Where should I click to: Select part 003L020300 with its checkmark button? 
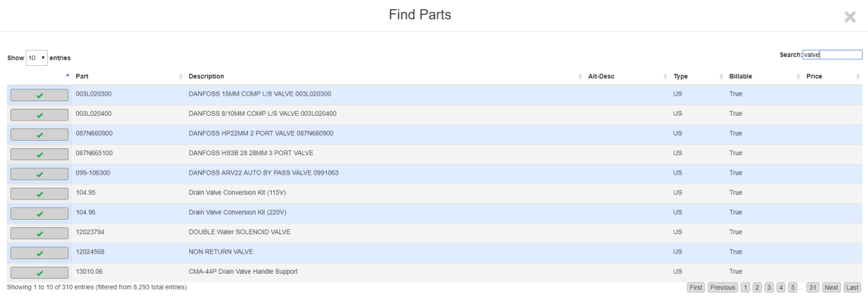point(39,95)
